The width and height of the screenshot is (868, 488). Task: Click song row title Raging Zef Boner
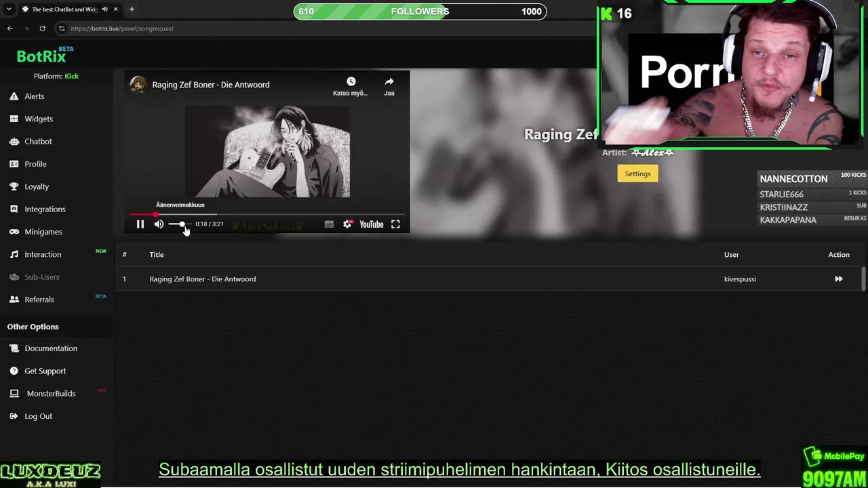click(x=203, y=279)
